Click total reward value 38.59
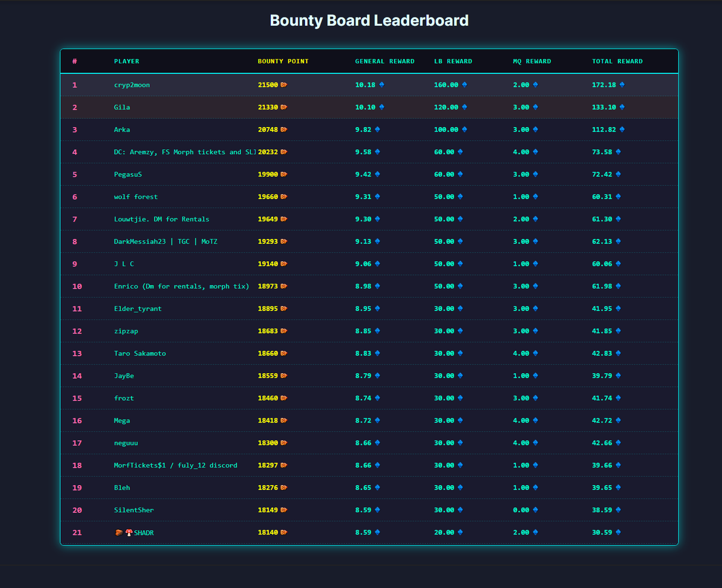The width and height of the screenshot is (722, 588). click(602, 510)
